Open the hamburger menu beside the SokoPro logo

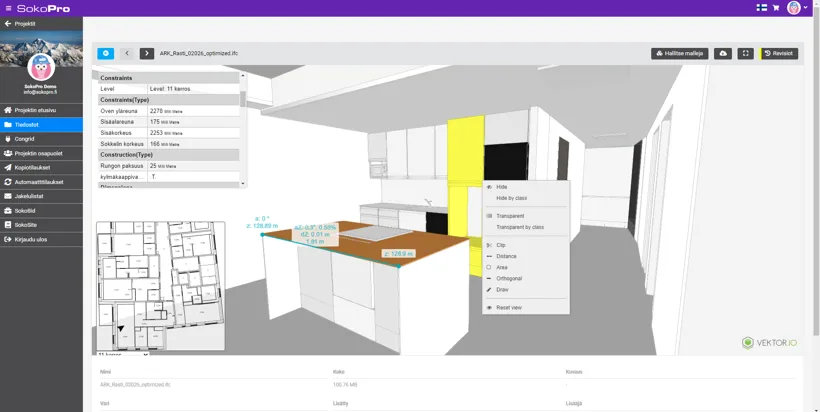[9, 8]
